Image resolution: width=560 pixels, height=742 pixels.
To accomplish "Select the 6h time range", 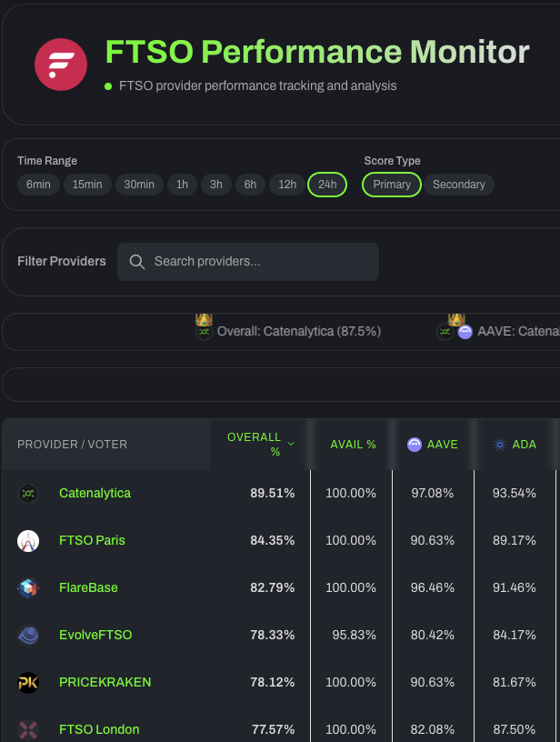I will click(x=250, y=185).
